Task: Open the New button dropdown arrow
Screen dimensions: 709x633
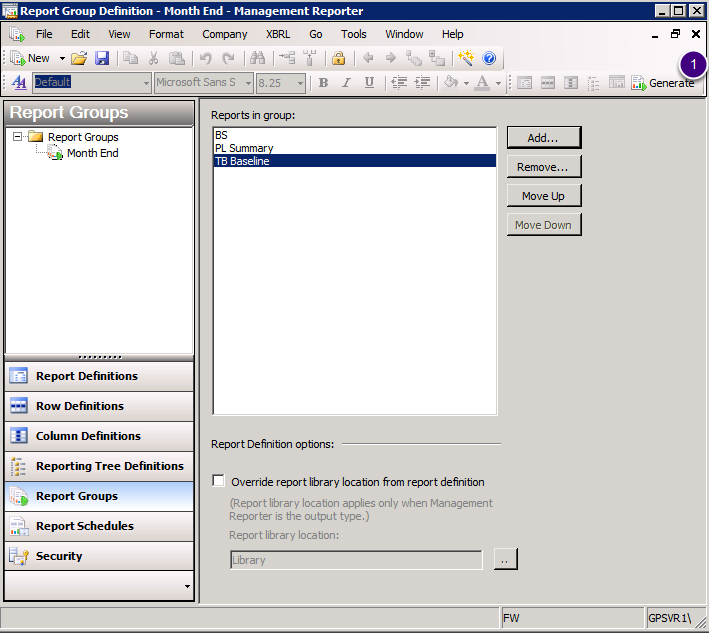Action: (x=62, y=58)
